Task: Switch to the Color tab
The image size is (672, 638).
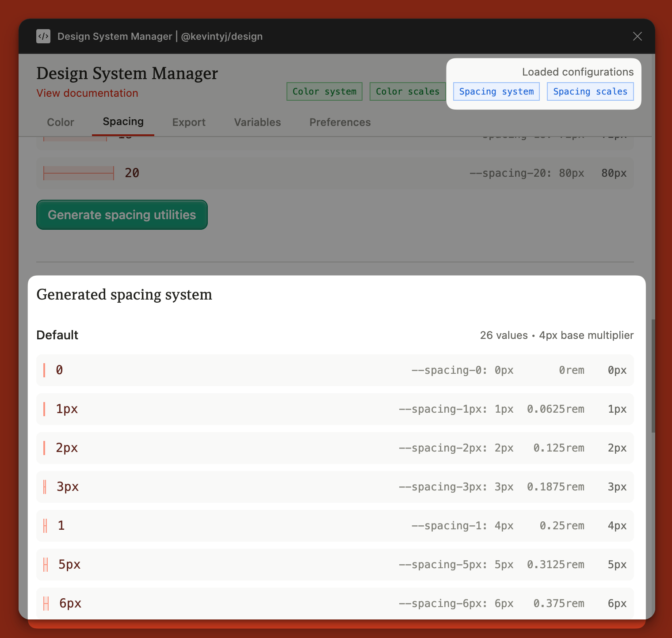Action: (61, 122)
